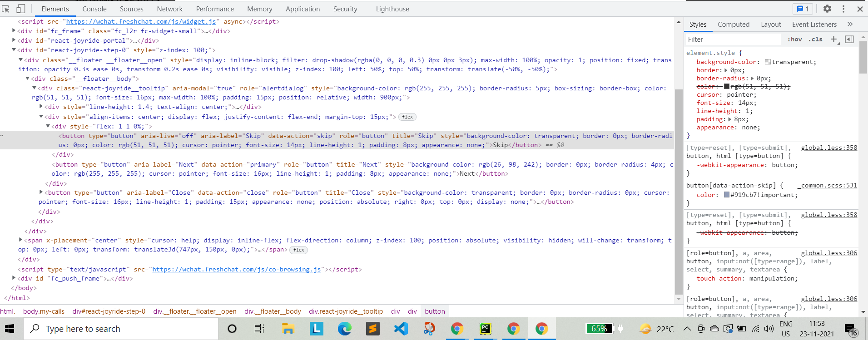This screenshot has width=868, height=340.
Task: Open the DevTools settings gear
Action: 827,9
